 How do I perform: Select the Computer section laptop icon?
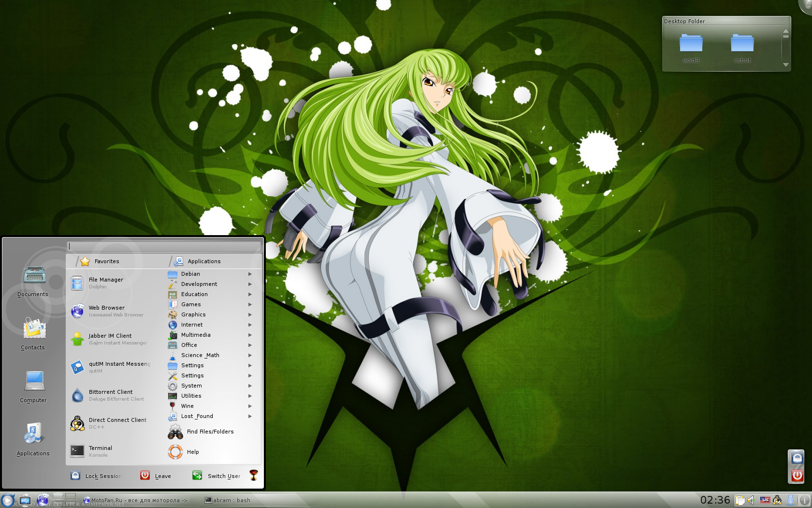[34, 381]
